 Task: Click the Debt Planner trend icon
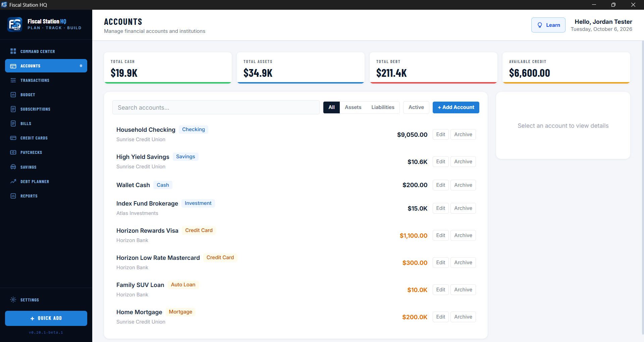(x=13, y=181)
